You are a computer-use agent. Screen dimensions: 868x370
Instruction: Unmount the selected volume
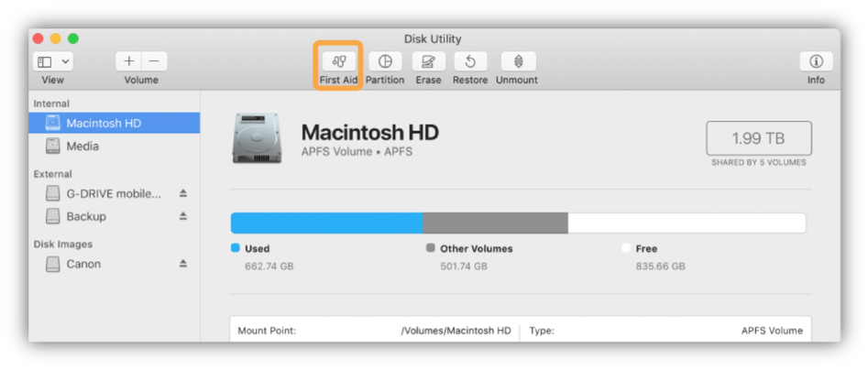pyautogui.click(x=517, y=61)
